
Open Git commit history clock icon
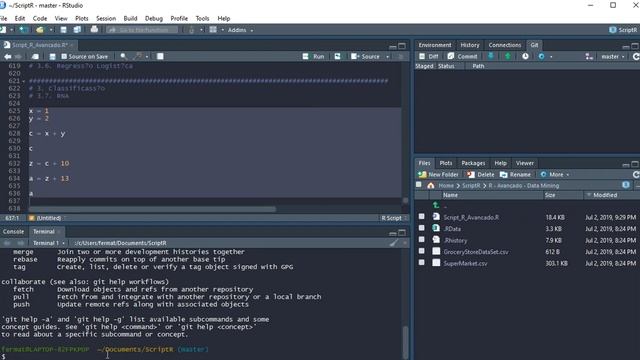[x=525, y=56]
